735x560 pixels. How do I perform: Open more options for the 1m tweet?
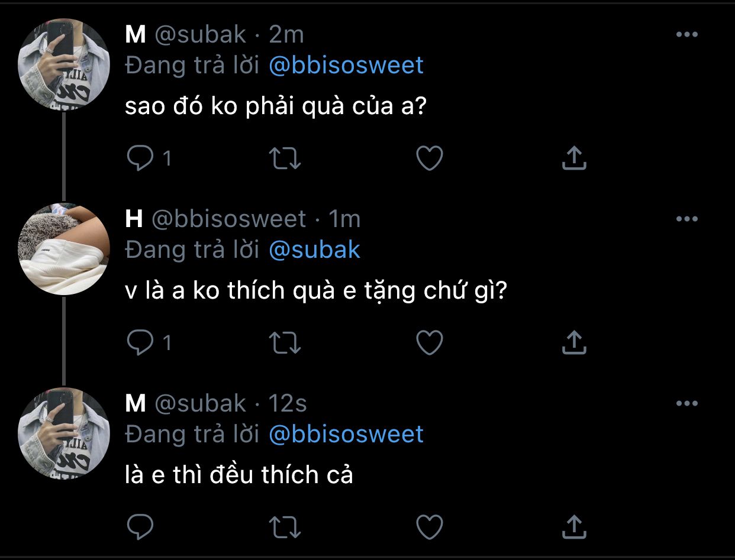coord(686,219)
